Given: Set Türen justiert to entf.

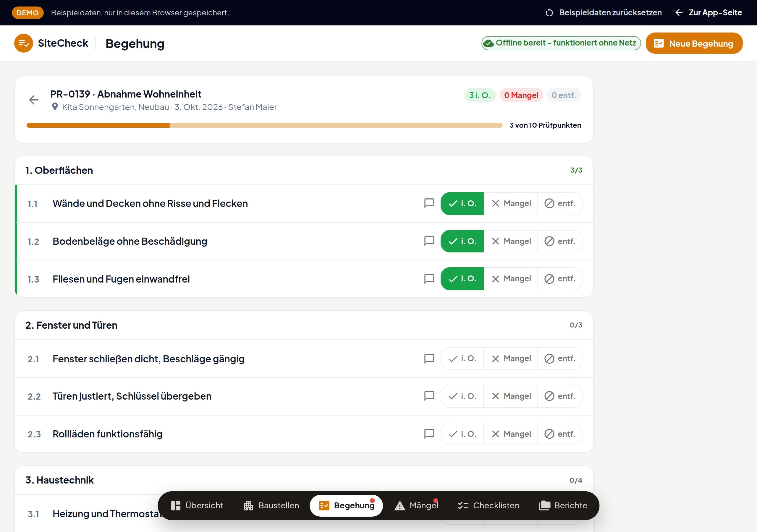Looking at the screenshot, I should pyautogui.click(x=559, y=396).
